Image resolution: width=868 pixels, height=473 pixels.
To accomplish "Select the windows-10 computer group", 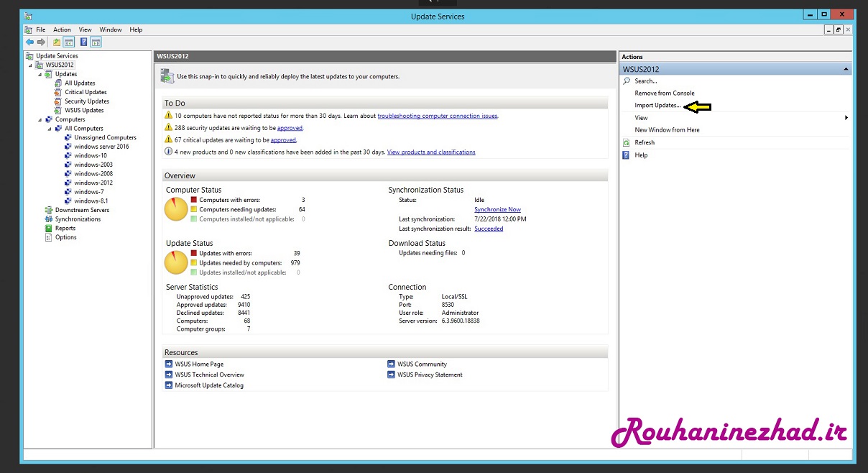I will (x=91, y=155).
